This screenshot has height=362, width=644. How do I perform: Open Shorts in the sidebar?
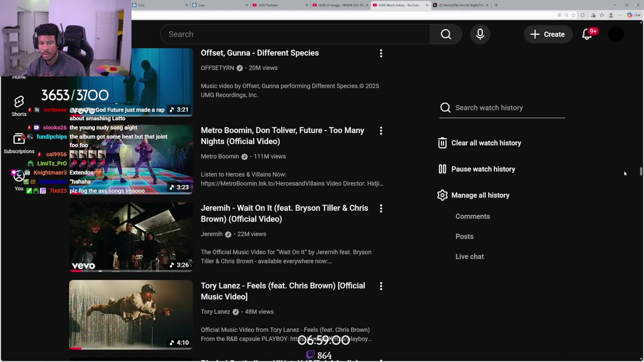[19, 106]
